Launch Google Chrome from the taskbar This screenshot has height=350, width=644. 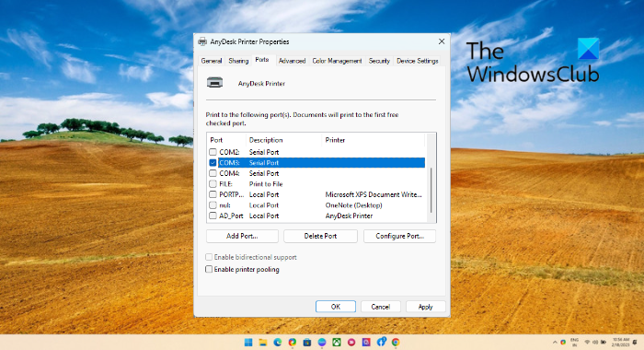coord(396,343)
